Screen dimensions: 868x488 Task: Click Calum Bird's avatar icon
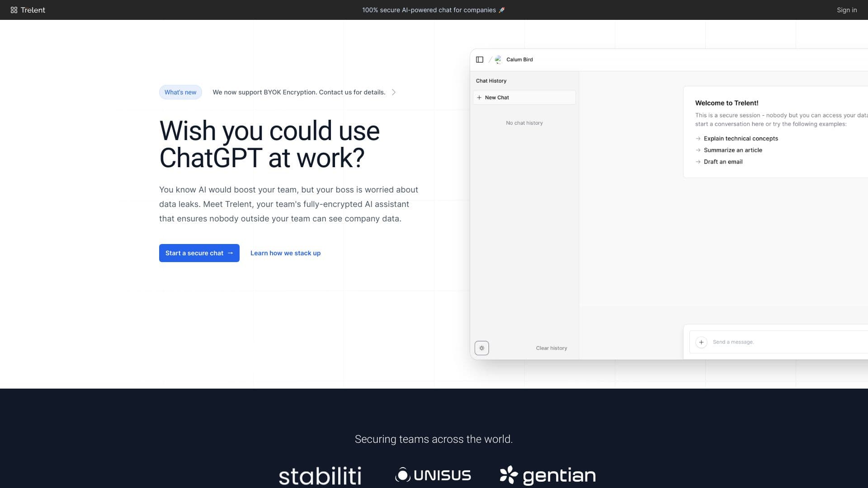point(498,60)
